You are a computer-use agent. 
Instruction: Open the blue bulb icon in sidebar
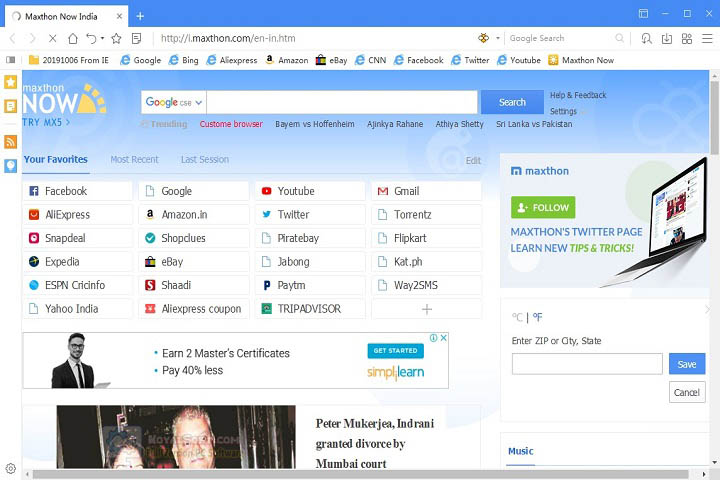(11, 165)
